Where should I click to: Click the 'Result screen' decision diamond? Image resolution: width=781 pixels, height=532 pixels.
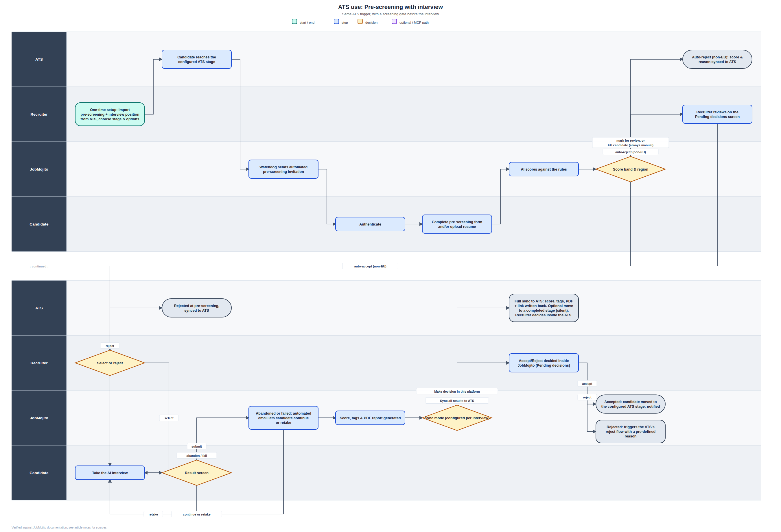click(x=197, y=472)
